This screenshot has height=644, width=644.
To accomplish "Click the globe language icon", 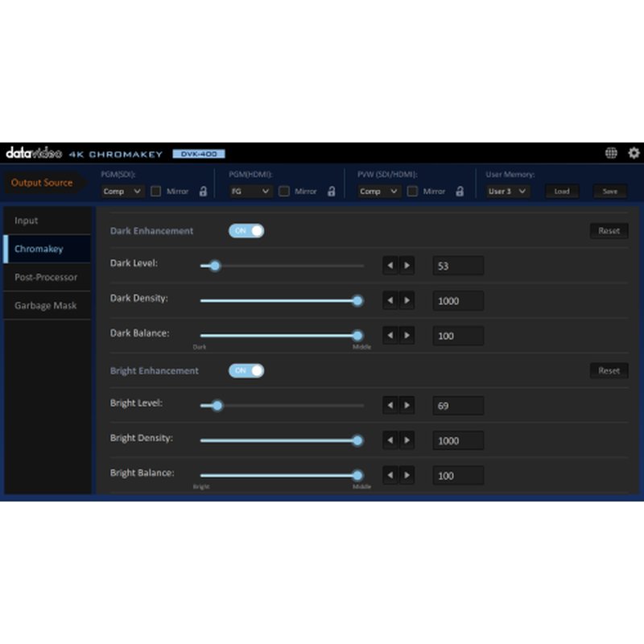I will (x=611, y=153).
